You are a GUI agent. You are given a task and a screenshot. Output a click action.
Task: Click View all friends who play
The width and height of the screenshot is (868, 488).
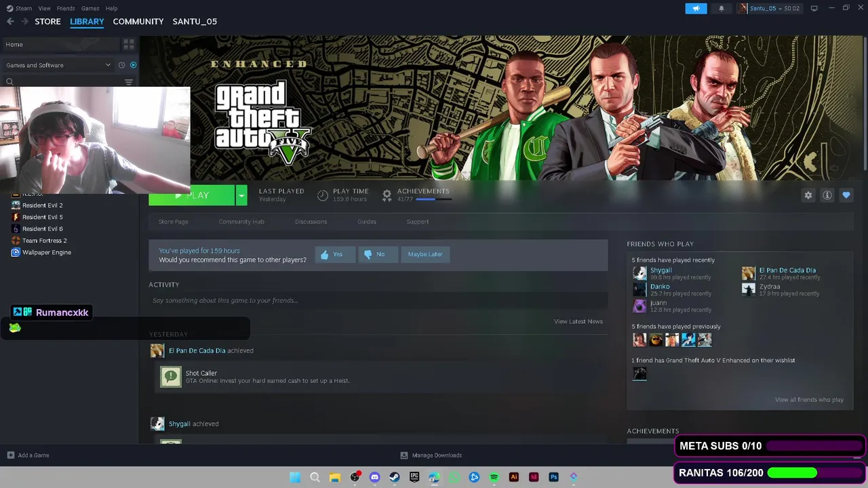click(x=809, y=400)
